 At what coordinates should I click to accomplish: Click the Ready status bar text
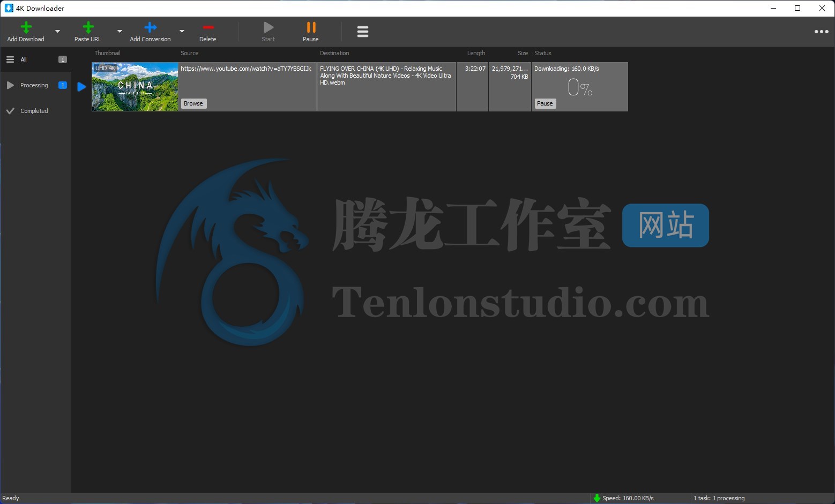point(11,498)
